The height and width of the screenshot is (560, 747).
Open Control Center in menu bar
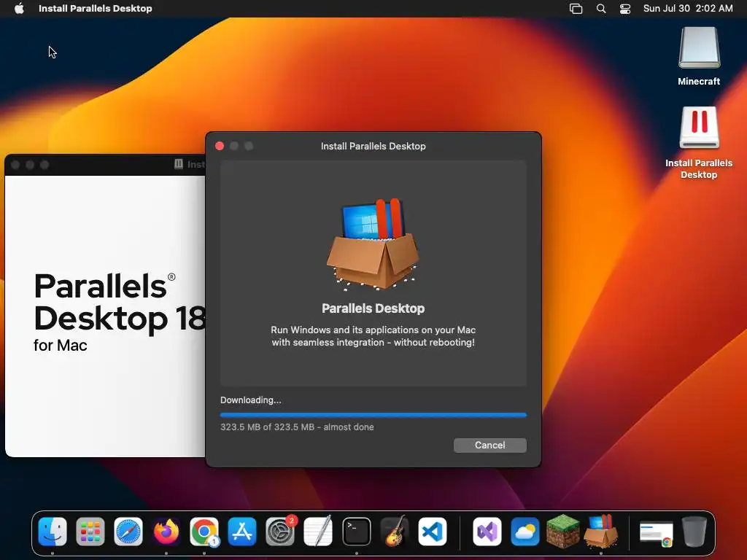(625, 9)
